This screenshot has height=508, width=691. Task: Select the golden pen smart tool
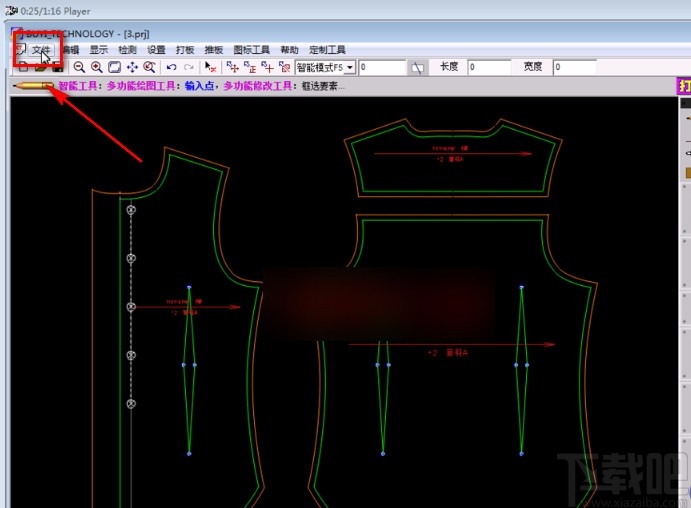pos(35,87)
